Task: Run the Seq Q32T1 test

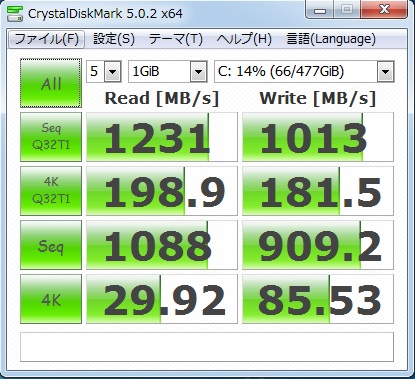Action: 51,137
